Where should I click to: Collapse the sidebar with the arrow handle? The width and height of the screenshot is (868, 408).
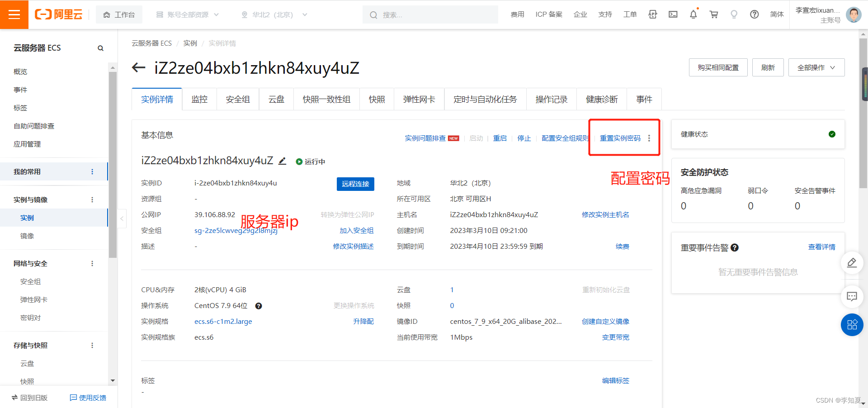(122, 218)
